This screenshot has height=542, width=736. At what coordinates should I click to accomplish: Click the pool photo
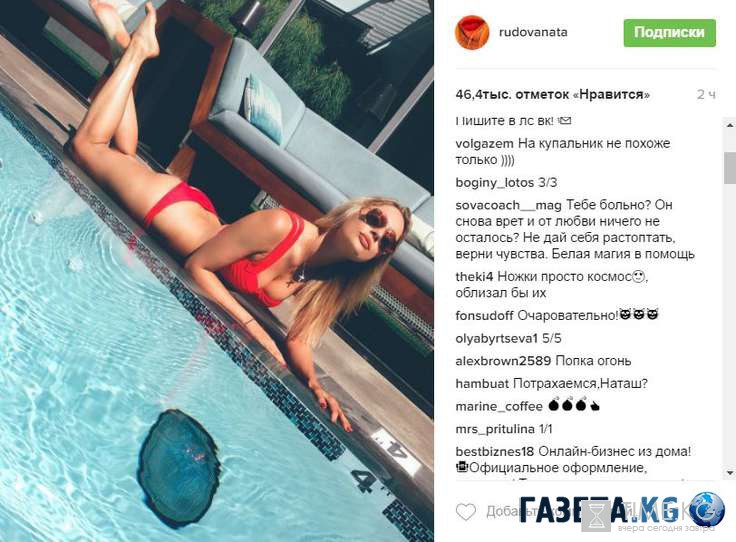216,271
